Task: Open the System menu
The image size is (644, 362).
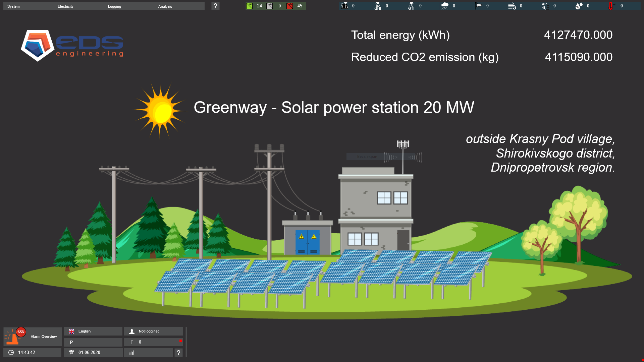Action: click(x=14, y=6)
